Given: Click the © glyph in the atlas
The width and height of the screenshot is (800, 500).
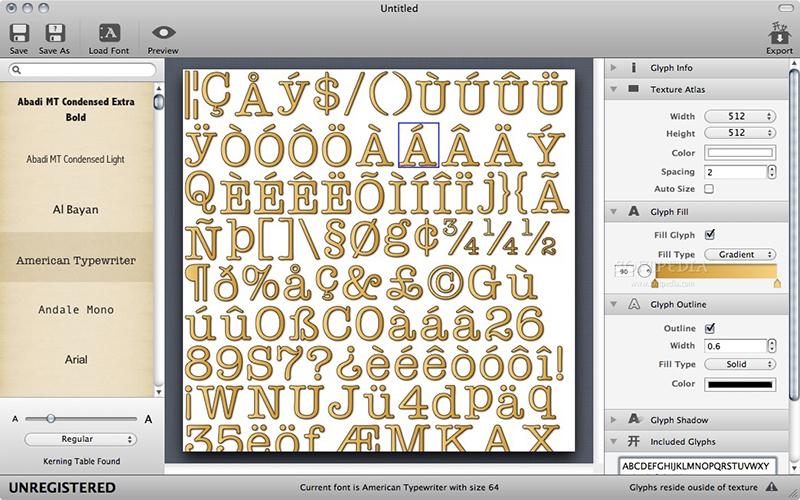Looking at the screenshot, I should point(445,285).
